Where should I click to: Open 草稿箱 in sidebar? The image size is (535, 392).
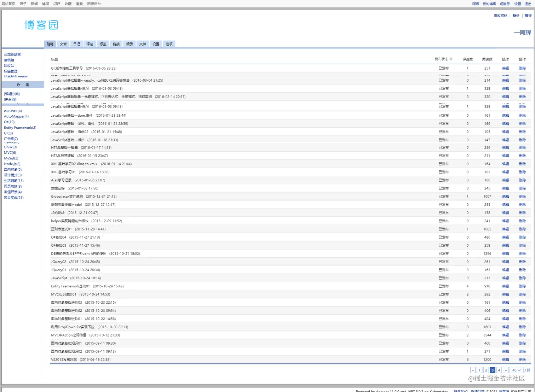click(9, 60)
